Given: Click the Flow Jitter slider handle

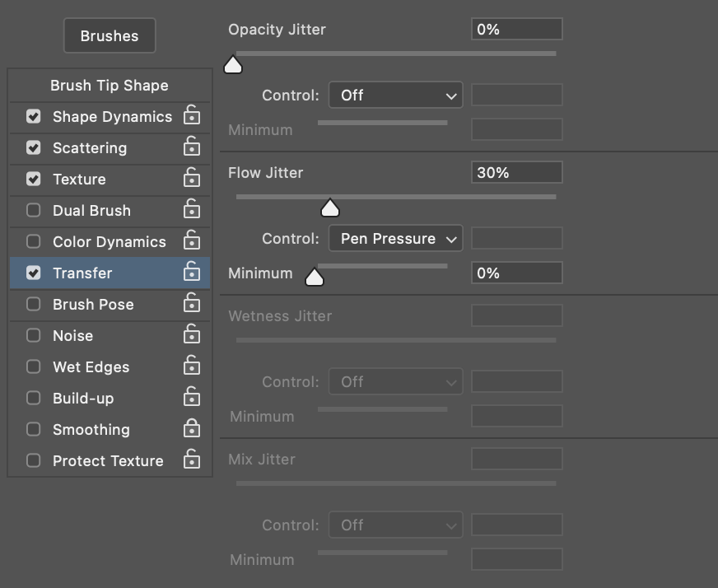Looking at the screenshot, I should (330, 208).
